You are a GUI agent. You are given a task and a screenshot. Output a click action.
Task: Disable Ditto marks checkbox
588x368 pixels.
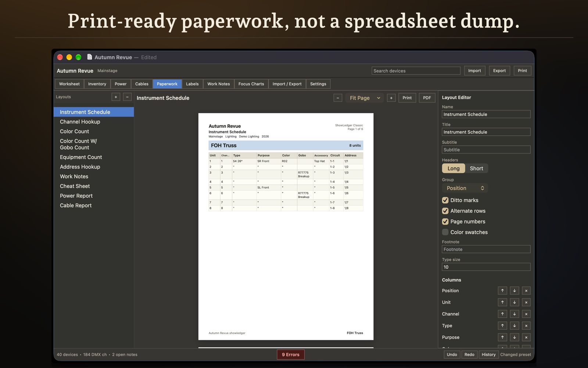[x=445, y=200]
